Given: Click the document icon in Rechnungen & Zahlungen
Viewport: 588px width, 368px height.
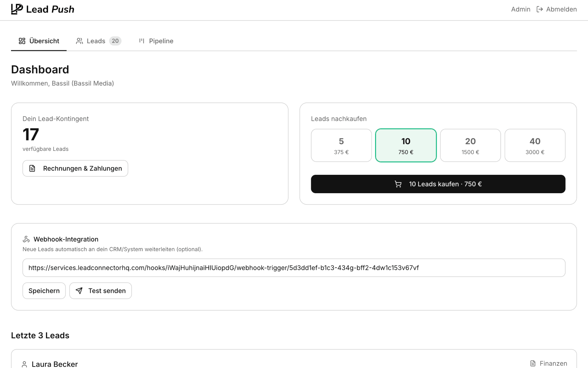Looking at the screenshot, I should (32, 168).
